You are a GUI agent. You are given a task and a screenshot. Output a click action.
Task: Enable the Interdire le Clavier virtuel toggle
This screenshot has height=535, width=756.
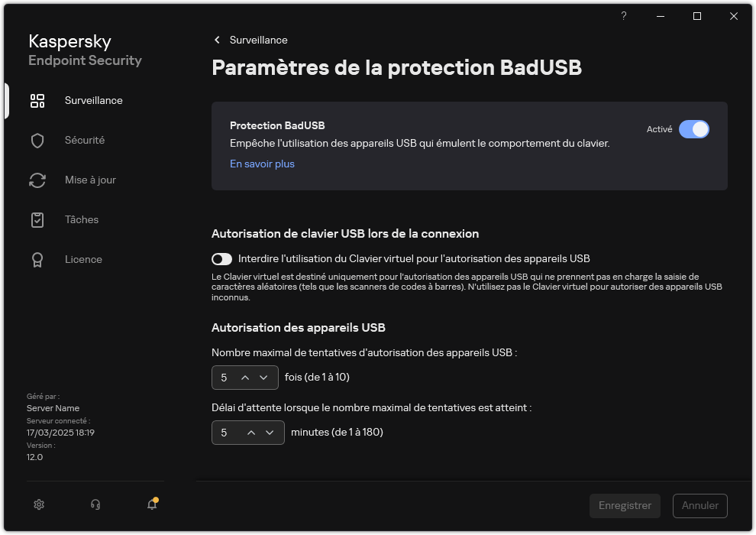pyautogui.click(x=222, y=258)
